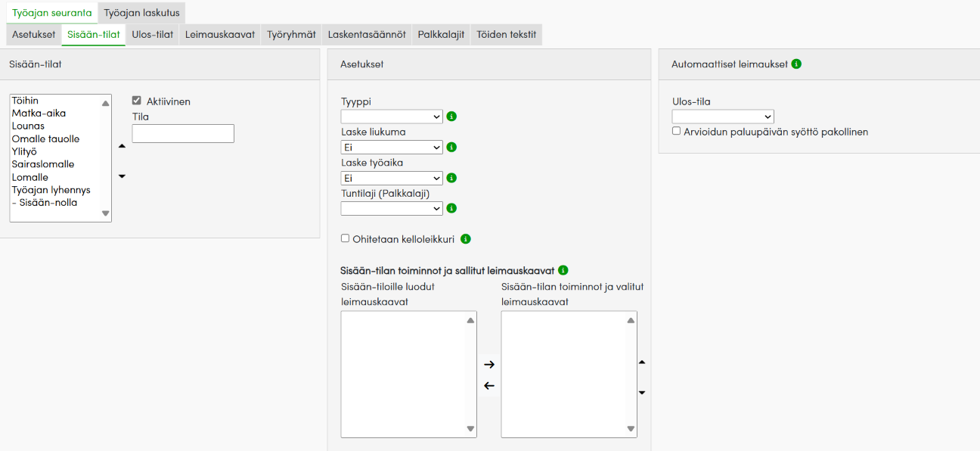The image size is (980, 451).
Task: Click info icon beside Laske työaika
Action: click(x=451, y=178)
